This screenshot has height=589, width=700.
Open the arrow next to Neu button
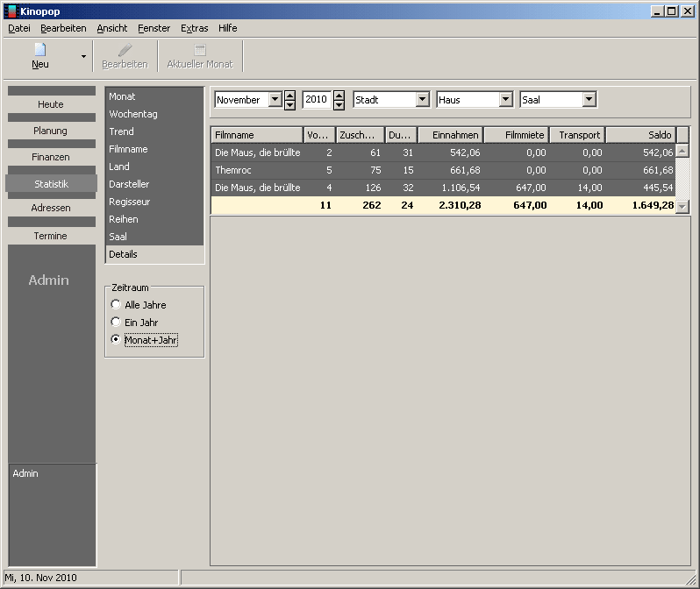coord(84,56)
